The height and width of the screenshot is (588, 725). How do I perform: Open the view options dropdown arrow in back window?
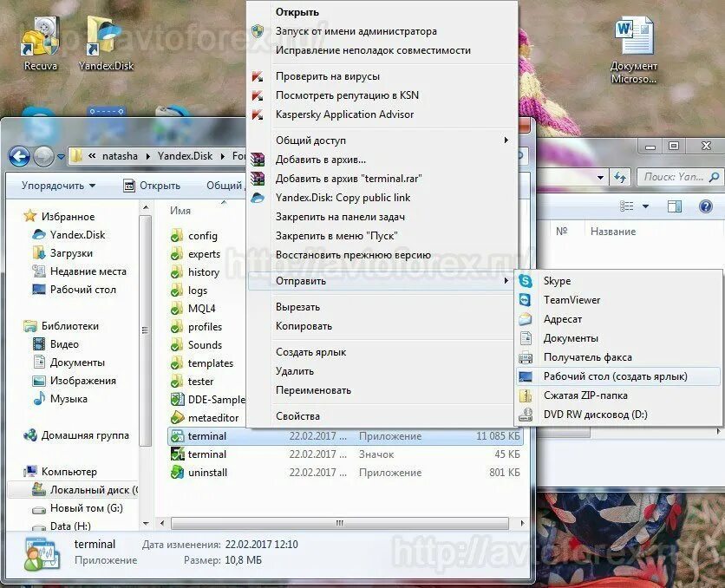(645, 206)
